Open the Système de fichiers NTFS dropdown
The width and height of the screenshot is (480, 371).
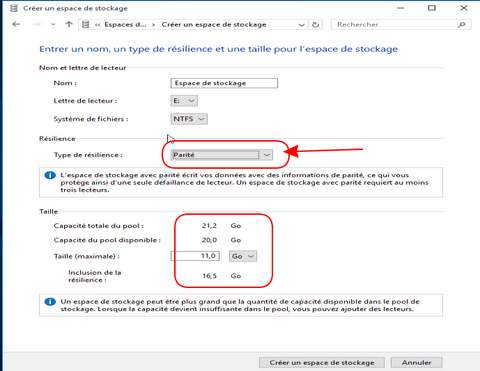[189, 119]
